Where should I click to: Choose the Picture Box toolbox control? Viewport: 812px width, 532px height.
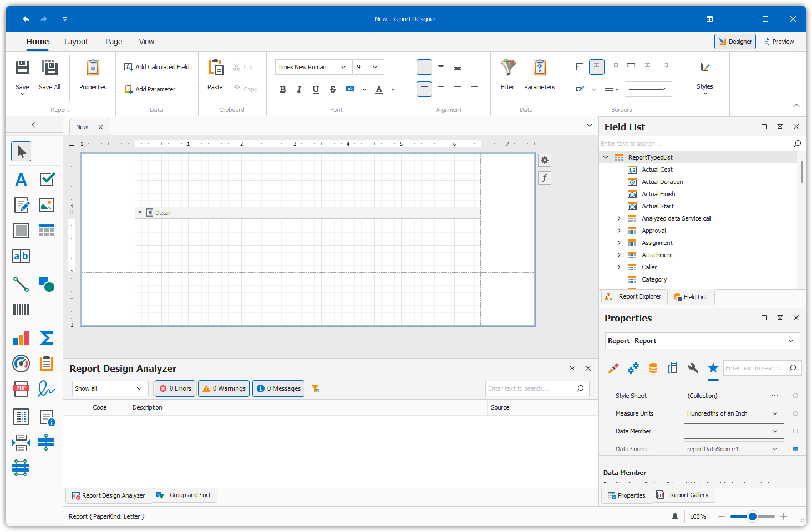47,205
